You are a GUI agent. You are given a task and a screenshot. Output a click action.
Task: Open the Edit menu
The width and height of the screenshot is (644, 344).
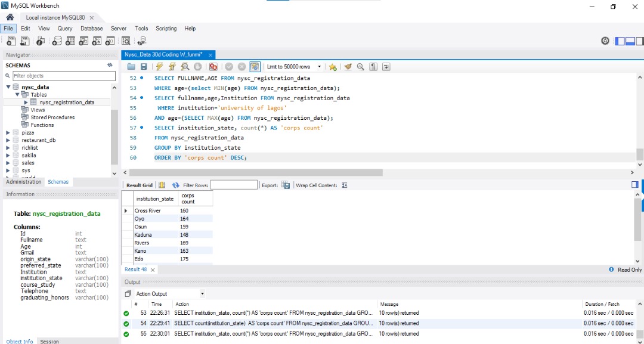pyautogui.click(x=26, y=29)
